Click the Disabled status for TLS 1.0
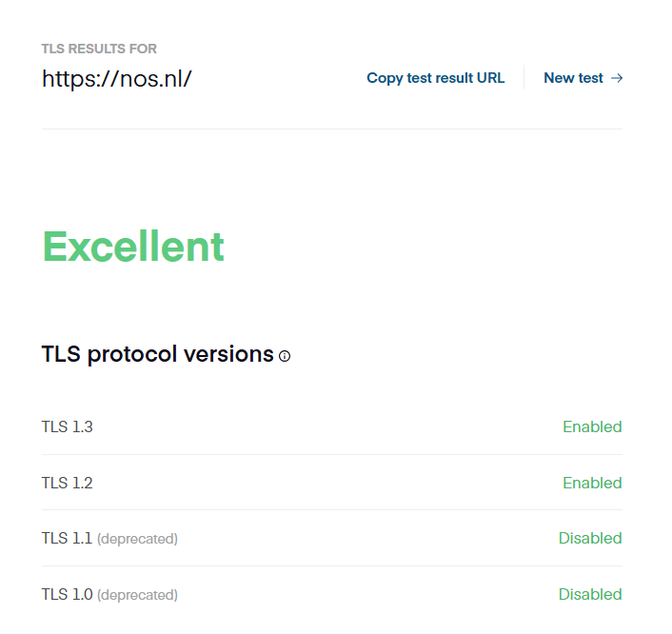Screen dimensions: 672x634 point(590,594)
